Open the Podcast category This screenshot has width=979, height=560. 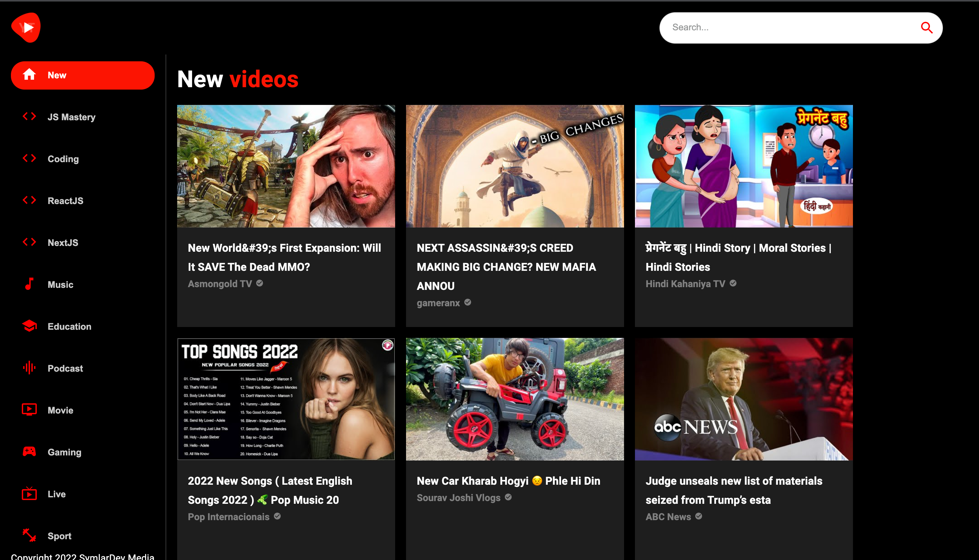tap(83, 369)
